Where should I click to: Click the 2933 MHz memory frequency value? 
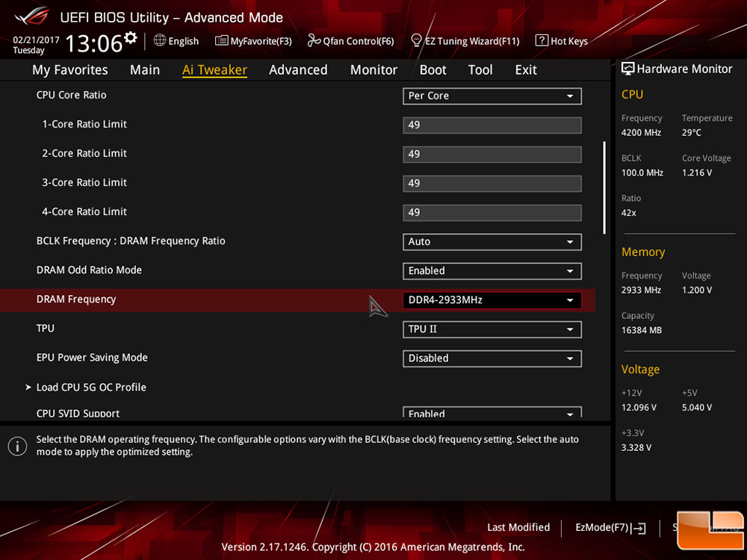pyautogui.click(x=641, y=290)
